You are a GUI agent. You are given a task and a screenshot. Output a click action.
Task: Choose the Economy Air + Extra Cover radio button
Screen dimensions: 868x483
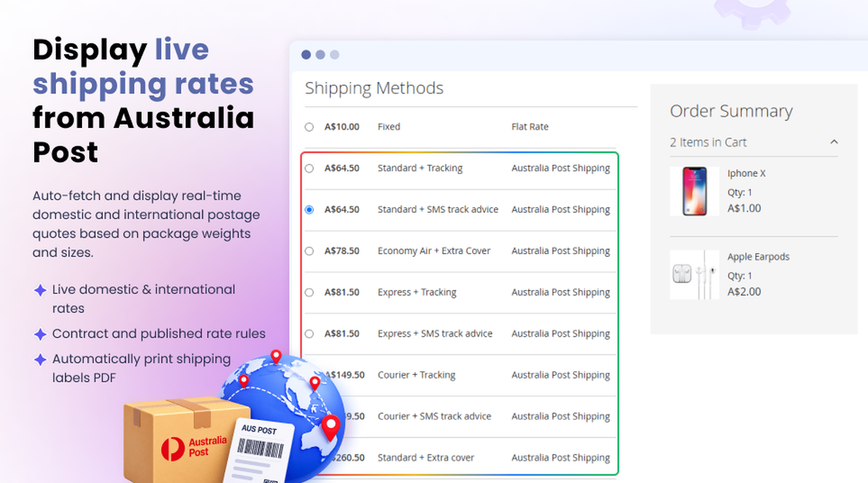tap(309, 251)
